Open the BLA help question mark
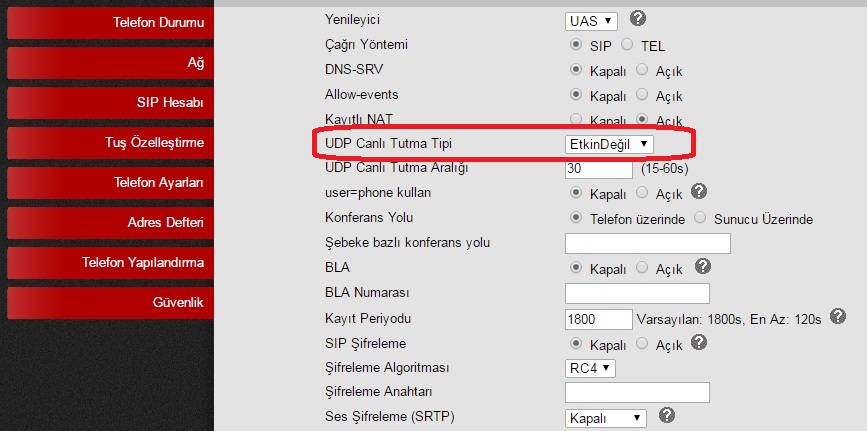The width and height of the screenshot is (867, 431). 703,266
